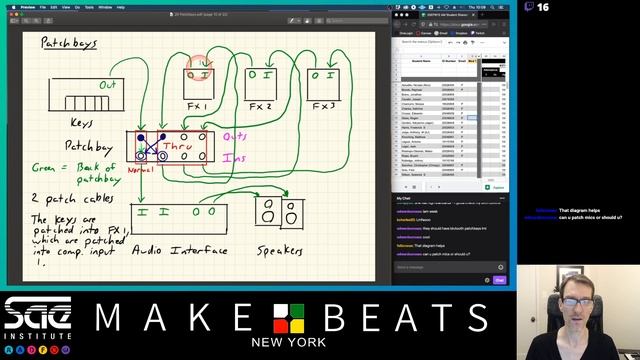Click the Explore button in Sheets
640x360 pixels.
[x=495, y=187]
